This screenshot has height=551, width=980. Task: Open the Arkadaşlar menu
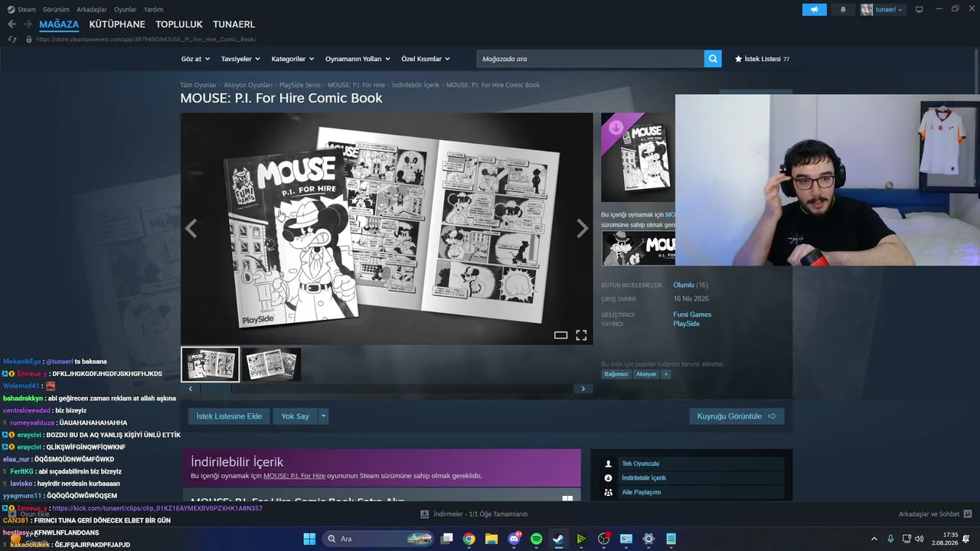click(x=92, y=9)
